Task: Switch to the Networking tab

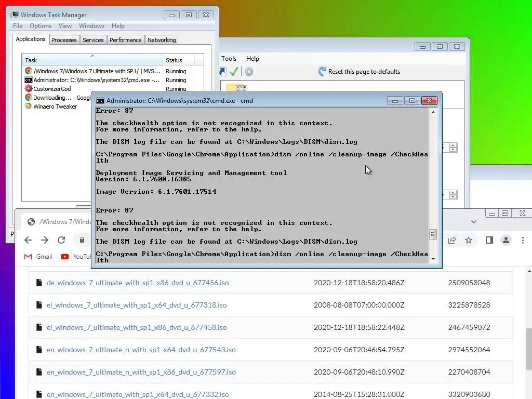Action: 162,40
